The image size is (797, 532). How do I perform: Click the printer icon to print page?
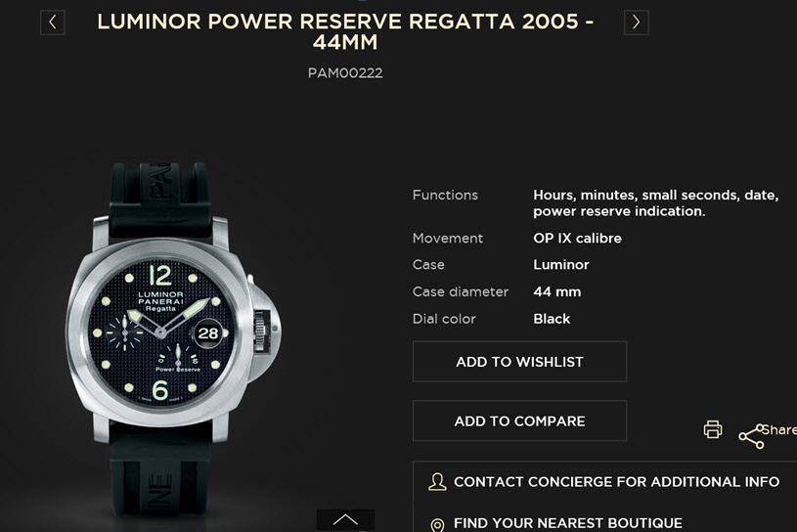tap(713, 429)
